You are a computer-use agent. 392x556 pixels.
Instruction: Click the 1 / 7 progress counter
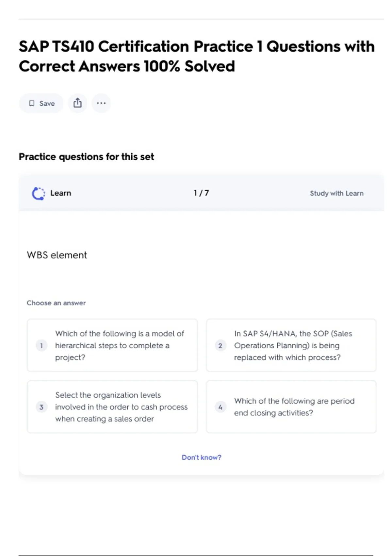(x=201, y=193)
